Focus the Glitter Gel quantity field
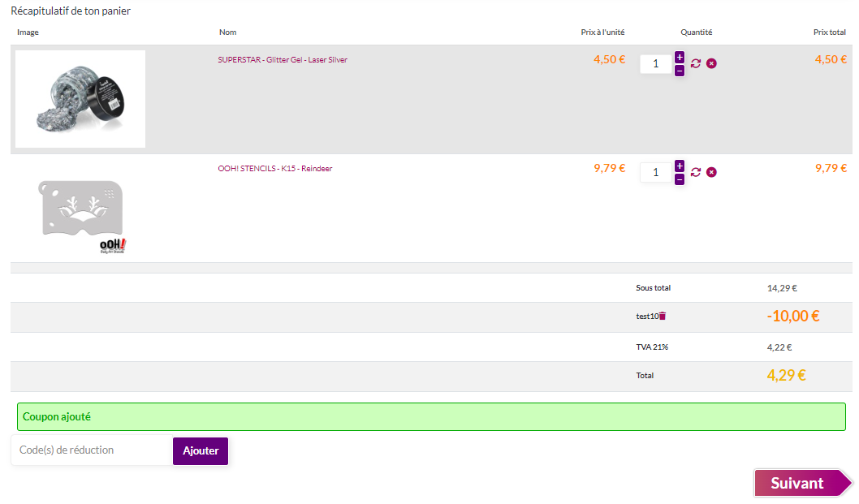 [x=656, y=63]
